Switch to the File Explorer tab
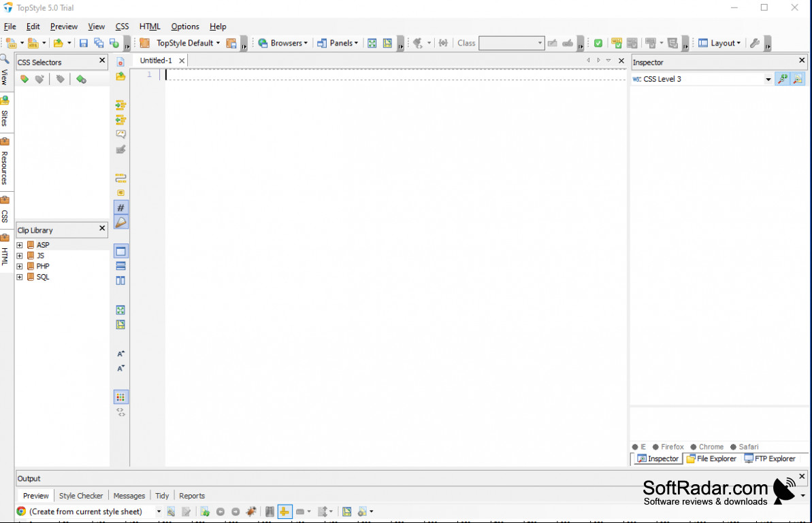 point(711,459)
